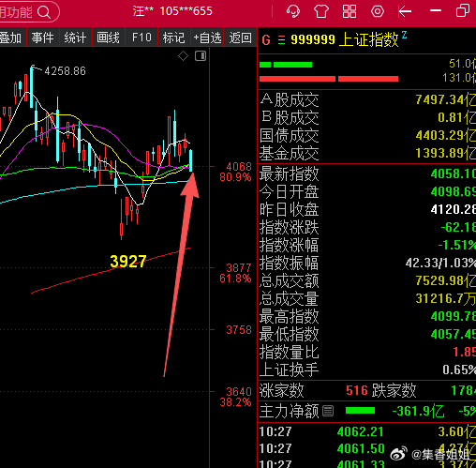Click the 4068 80.9% Fibonacci level label
Viewport: 476px width, 468px height.
coord(236,172)
